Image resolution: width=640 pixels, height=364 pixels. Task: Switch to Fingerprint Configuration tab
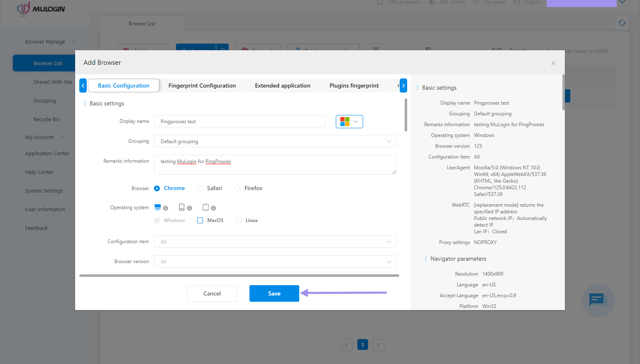tap(202, 86)
